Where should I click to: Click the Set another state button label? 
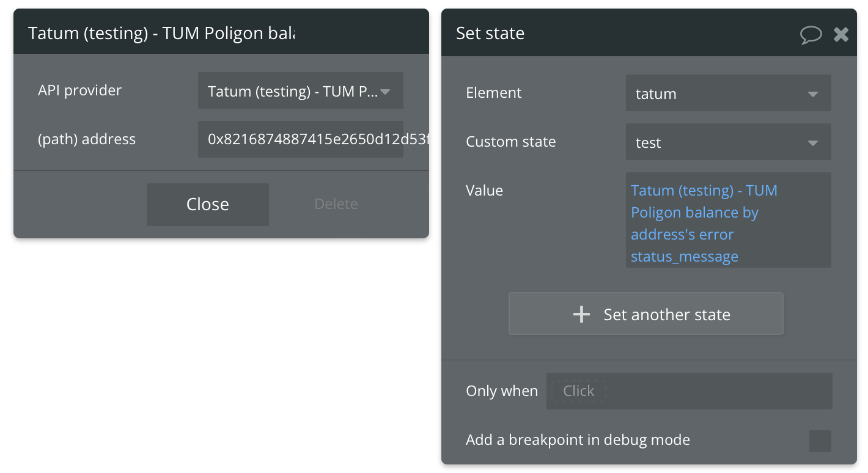click(667, 315)
